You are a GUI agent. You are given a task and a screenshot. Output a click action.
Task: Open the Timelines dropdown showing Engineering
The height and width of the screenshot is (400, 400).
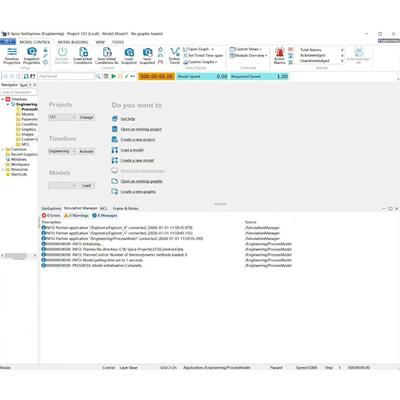62,151
